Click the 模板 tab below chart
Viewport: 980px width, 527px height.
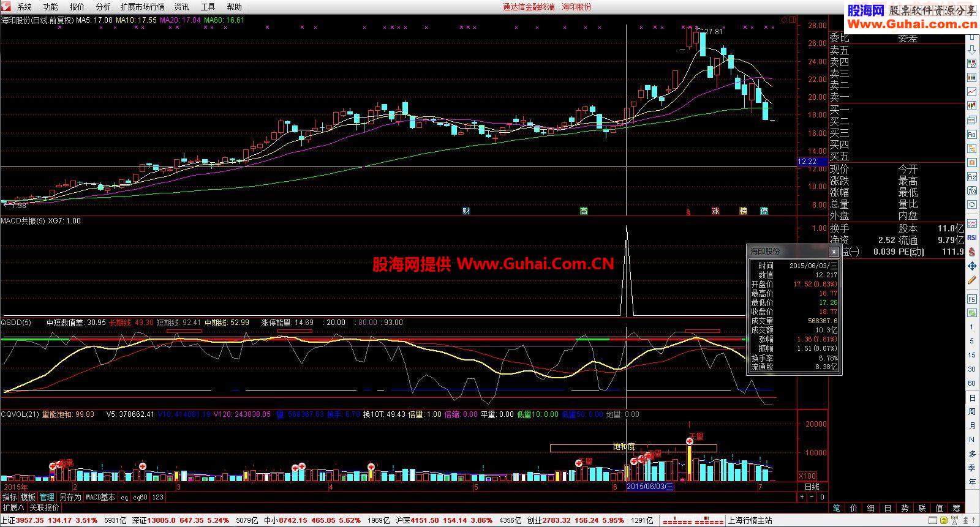click(x=28, y=497)
